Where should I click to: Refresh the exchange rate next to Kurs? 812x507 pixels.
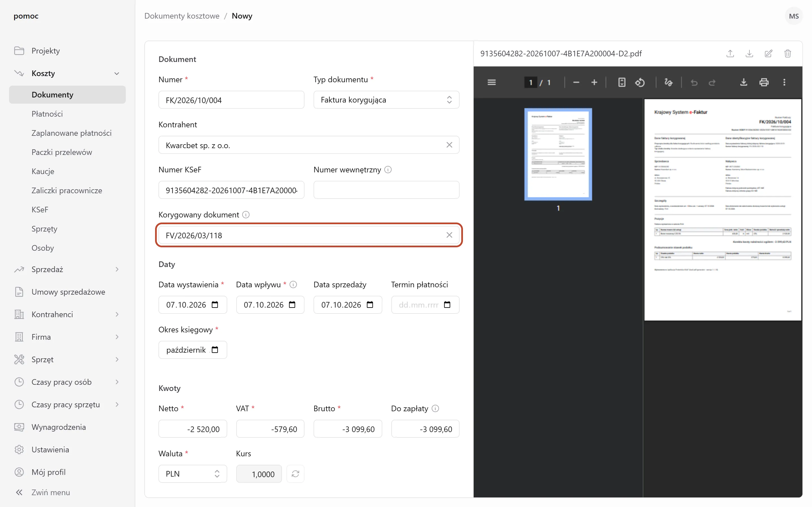pos(295,473)
